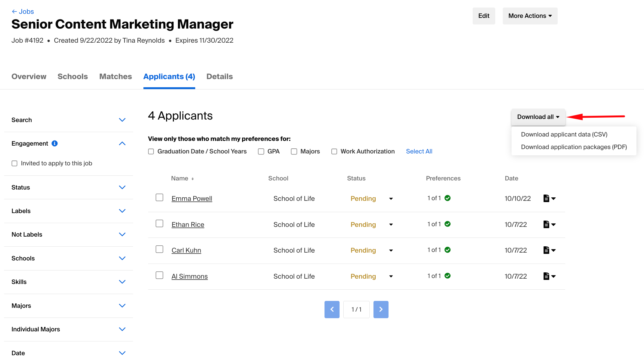644x364 pixels.
Task: Click the info icon next to Engagement
Action: pyautogui.click(x=55, y=143)
